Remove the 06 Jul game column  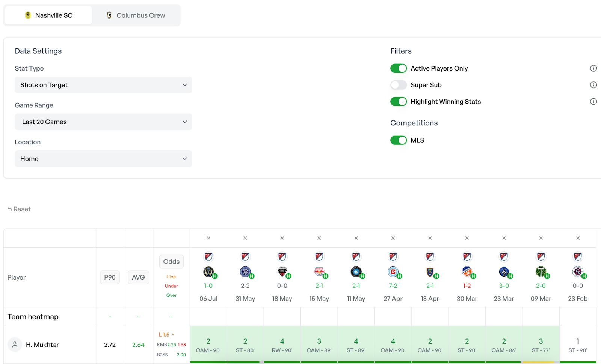(208, 238)
